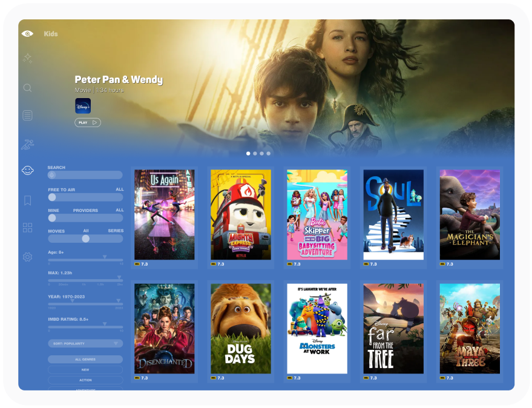Open the settings gear at sidebar bottom
532x408 pixels.
27,257
